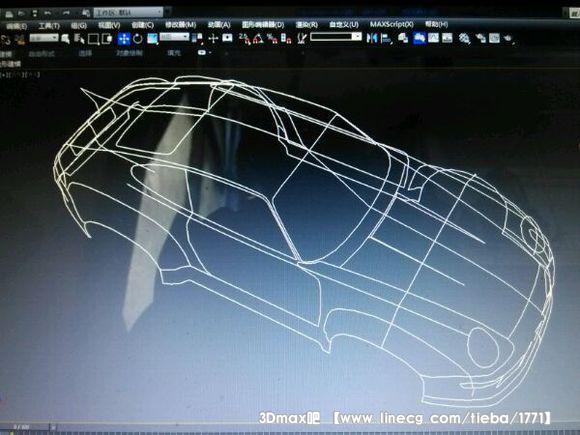Switch to the 建模 ribbon tab

coord(6,54)
